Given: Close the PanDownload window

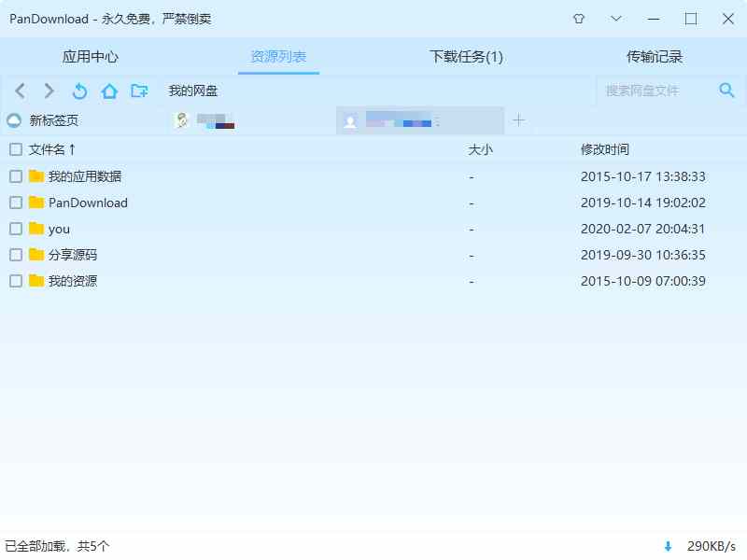Looking at the screenshot, I should pyautogui.click(x=728, y=19).
